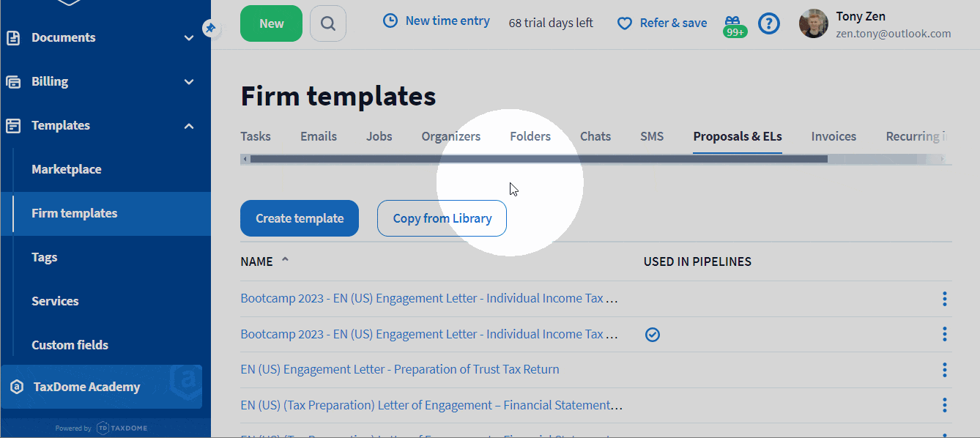Click the USED IN PIPELINES column header

697,261
